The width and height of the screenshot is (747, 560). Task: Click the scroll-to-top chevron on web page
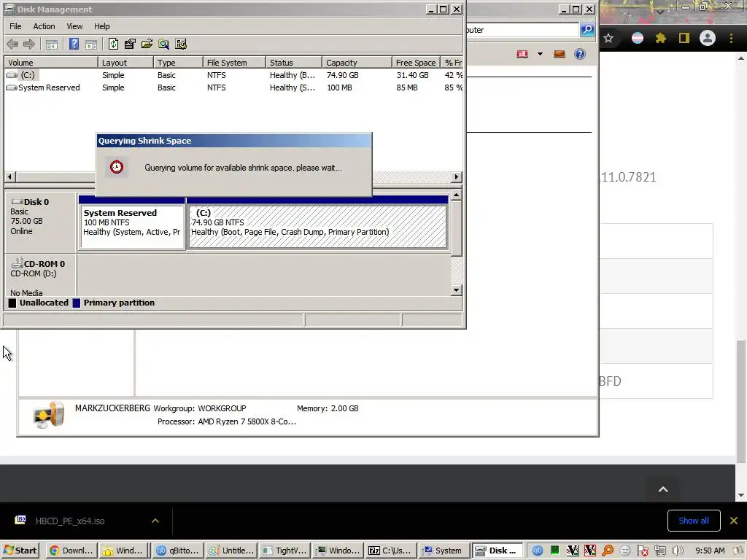[x=663, y=489]
